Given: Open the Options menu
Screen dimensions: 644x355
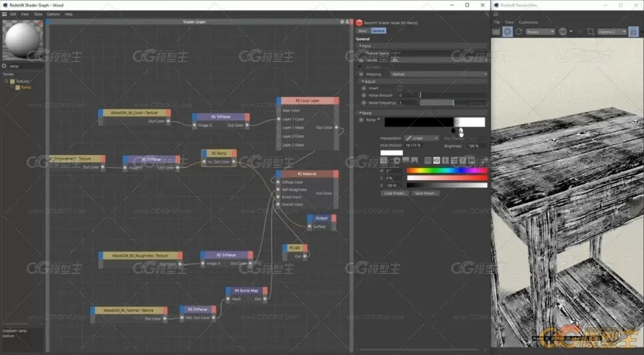Looking at the screenshot, I should [53, 14].
